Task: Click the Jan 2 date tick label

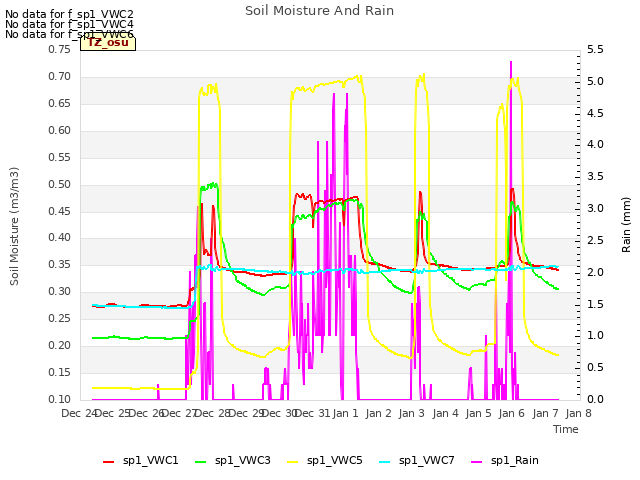Action: click(378, 413)
